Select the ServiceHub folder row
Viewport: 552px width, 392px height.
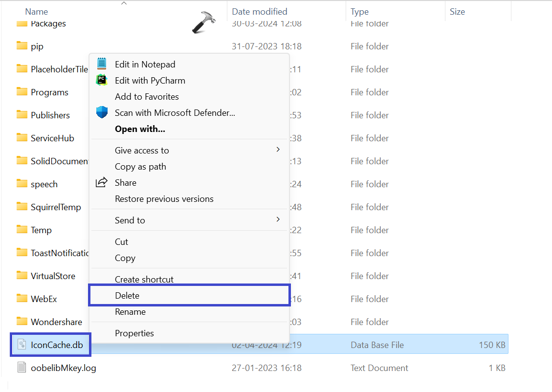pos(52,138)
